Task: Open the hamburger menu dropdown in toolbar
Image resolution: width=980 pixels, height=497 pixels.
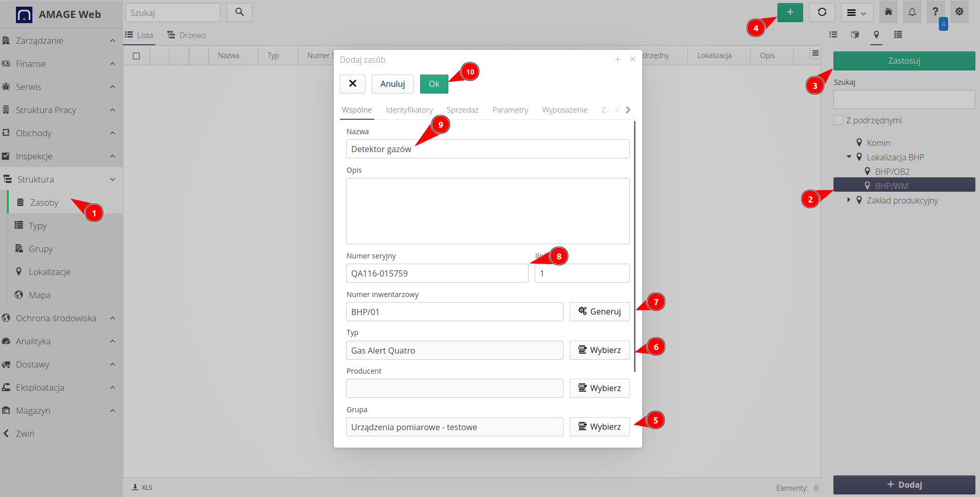Action: (x=856, y=13)
